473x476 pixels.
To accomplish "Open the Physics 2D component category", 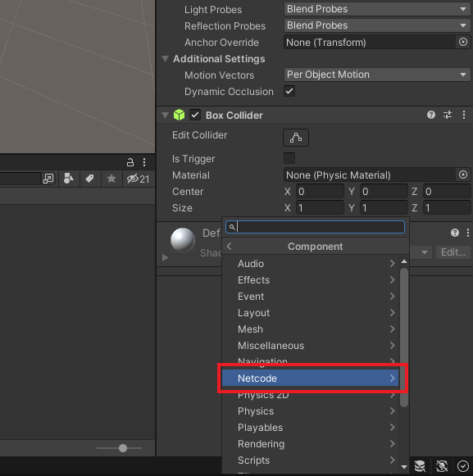I will [310, 396].
